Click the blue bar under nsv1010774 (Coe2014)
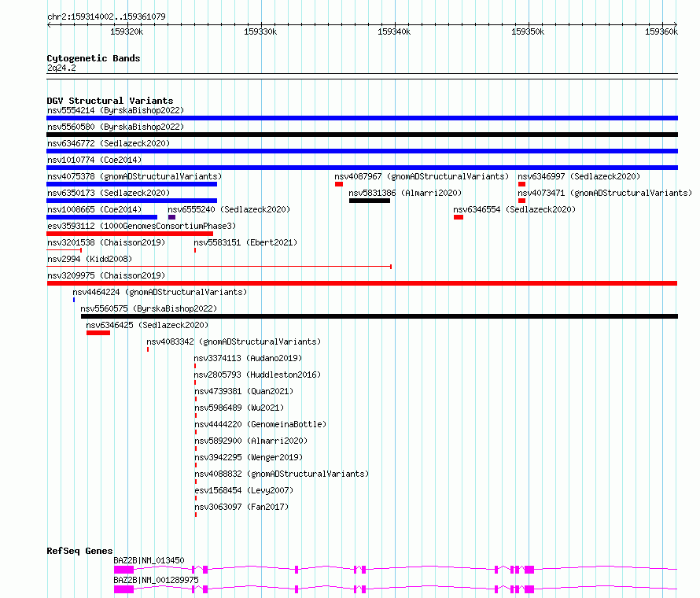 click(362, 168)
